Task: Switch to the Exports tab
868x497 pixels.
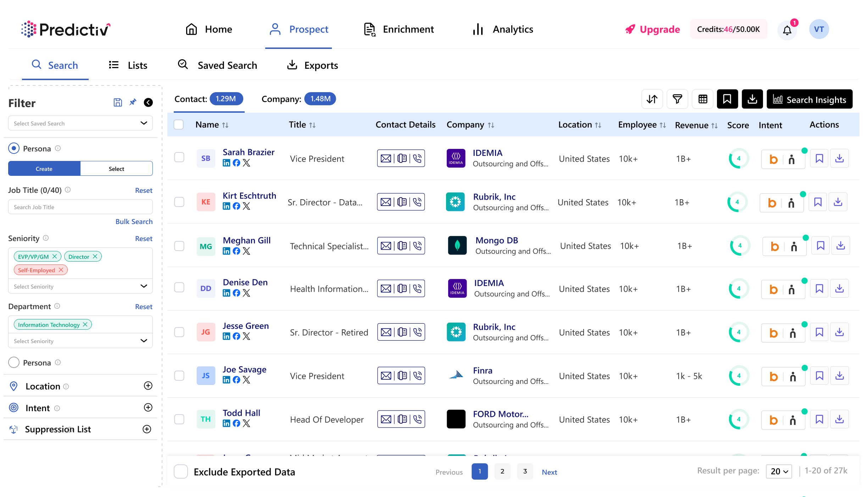Action: pos(312,65)
